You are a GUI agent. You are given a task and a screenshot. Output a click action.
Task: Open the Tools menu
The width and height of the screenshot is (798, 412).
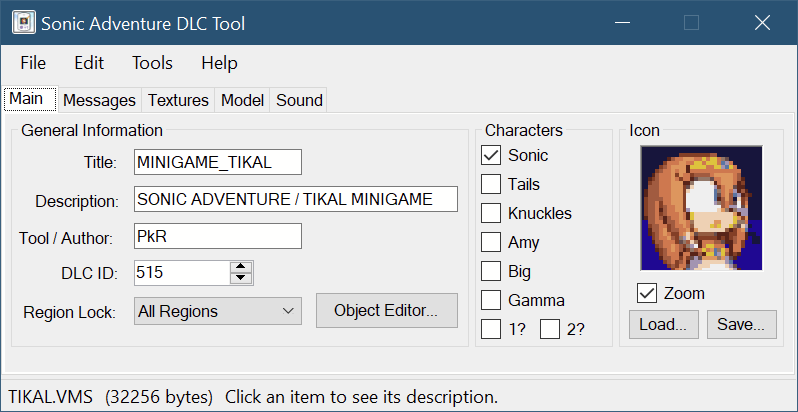pyautogui.click(x=152, y=63)
